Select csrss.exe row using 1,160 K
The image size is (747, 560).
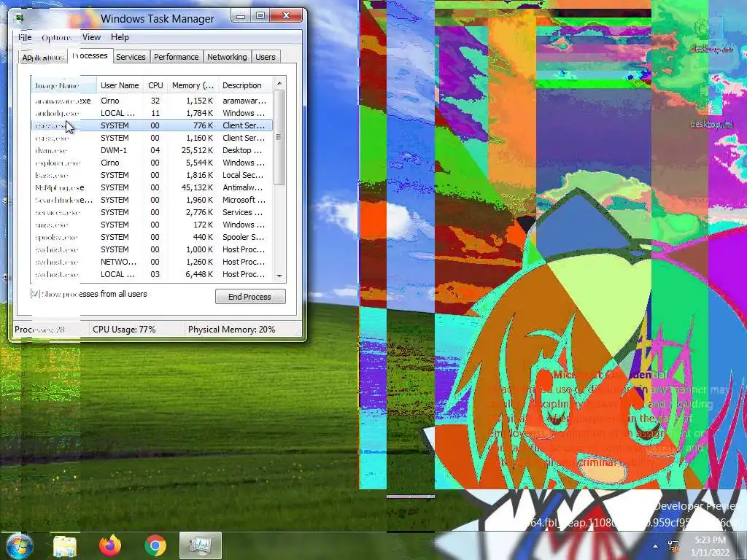click(x=152, y=138)
